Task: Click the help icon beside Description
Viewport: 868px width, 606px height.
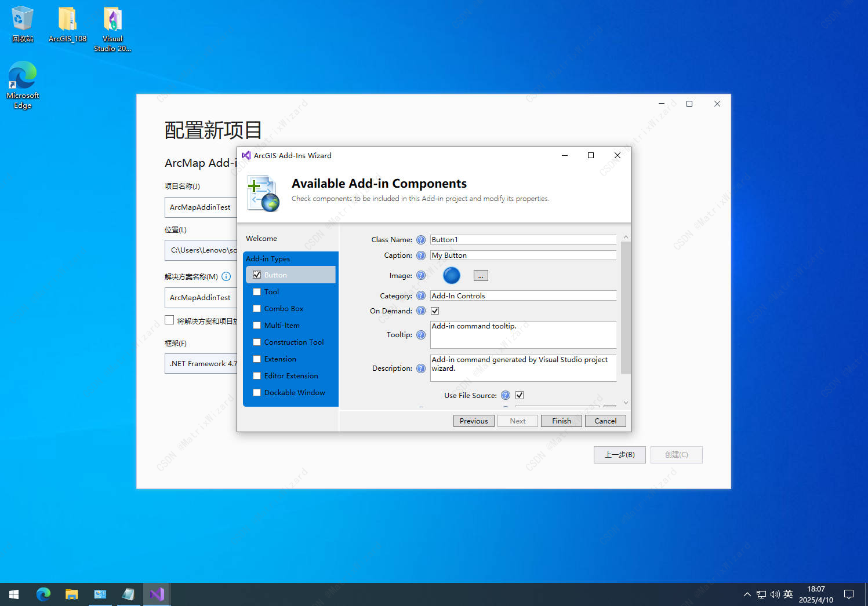Action: 421,368
